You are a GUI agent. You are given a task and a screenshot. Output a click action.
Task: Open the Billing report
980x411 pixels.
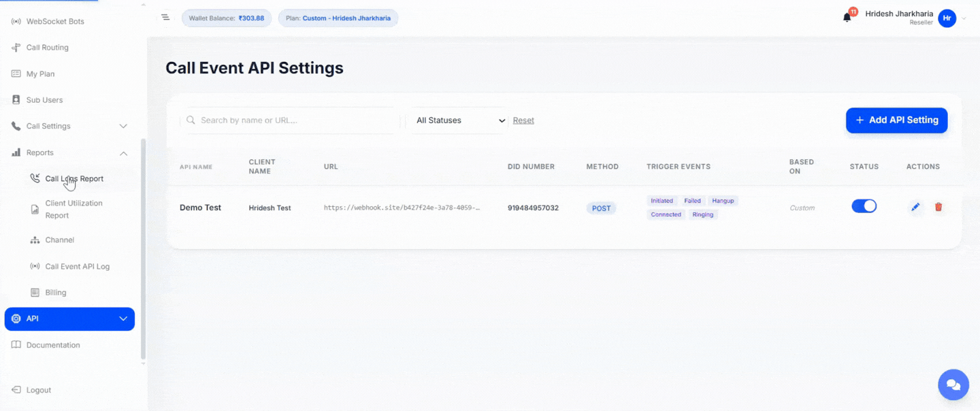tap(56, 293)
